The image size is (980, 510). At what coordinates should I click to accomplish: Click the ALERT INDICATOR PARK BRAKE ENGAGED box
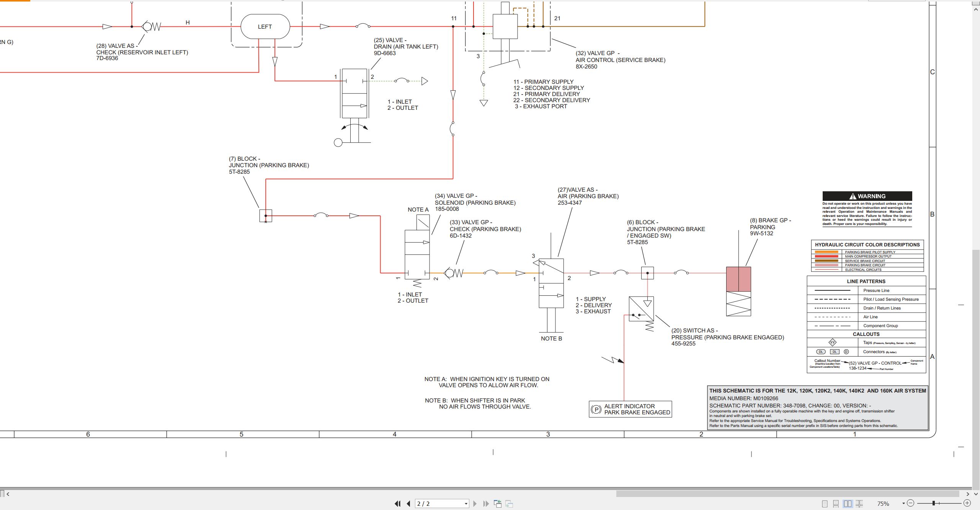coord(630,409)
